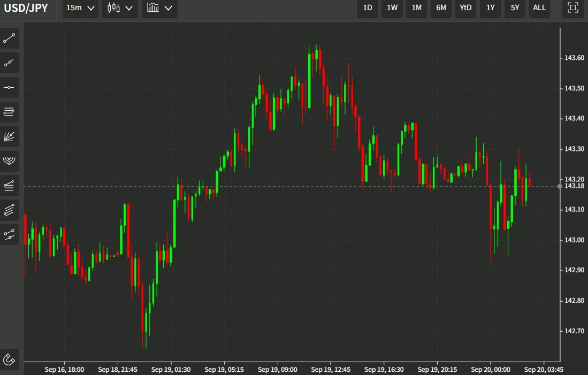Click the 143.30 price axis label
The height and width of the screenshot is (375, 588).
pyautogui.click(x=575, y=149)
